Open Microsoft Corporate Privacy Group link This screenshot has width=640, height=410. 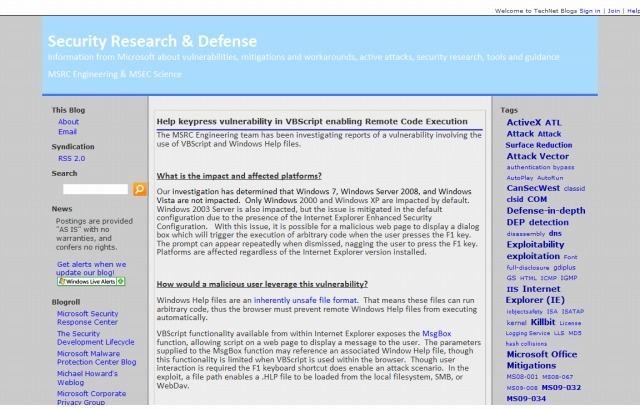point(91,398)
